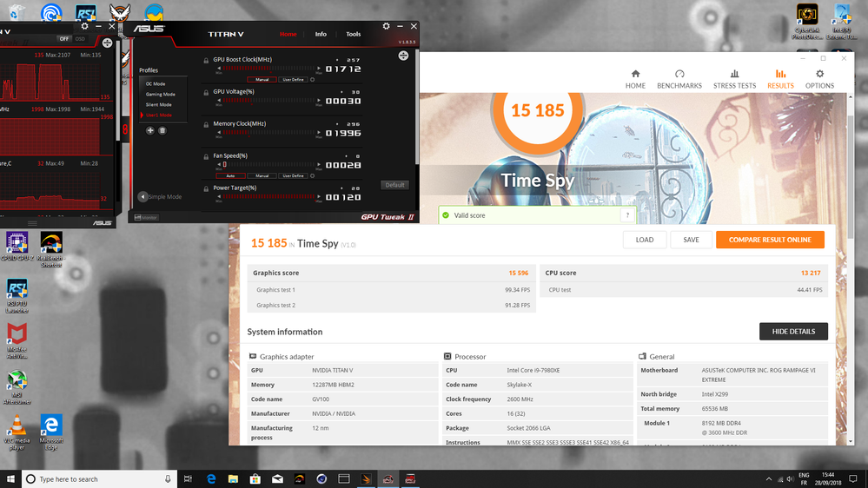The image size is (868, 488).
Task: Open GPU Tweak II settings gear
Action: [386, 26]
